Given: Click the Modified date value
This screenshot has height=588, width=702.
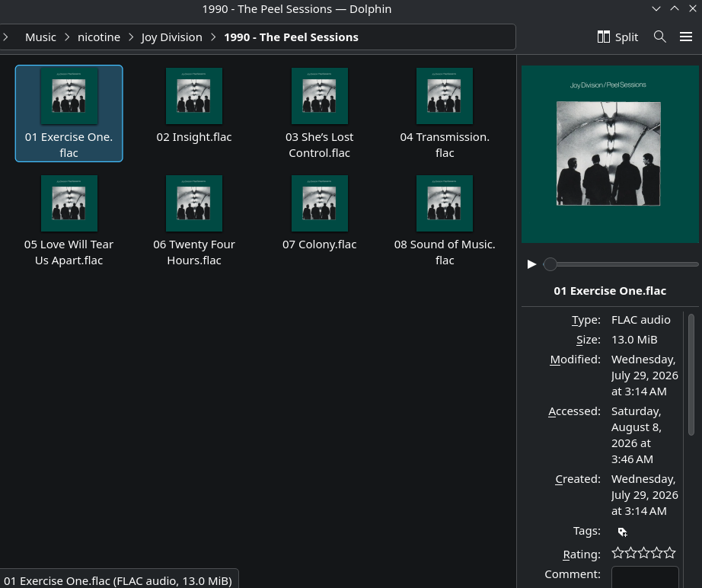Looking at the screenshot, I should coord(645,375).
